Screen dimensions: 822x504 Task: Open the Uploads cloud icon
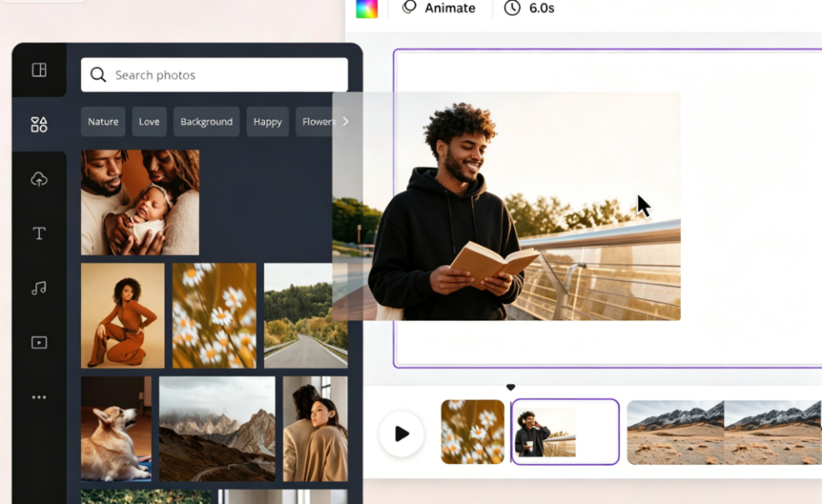pos(39,179)
